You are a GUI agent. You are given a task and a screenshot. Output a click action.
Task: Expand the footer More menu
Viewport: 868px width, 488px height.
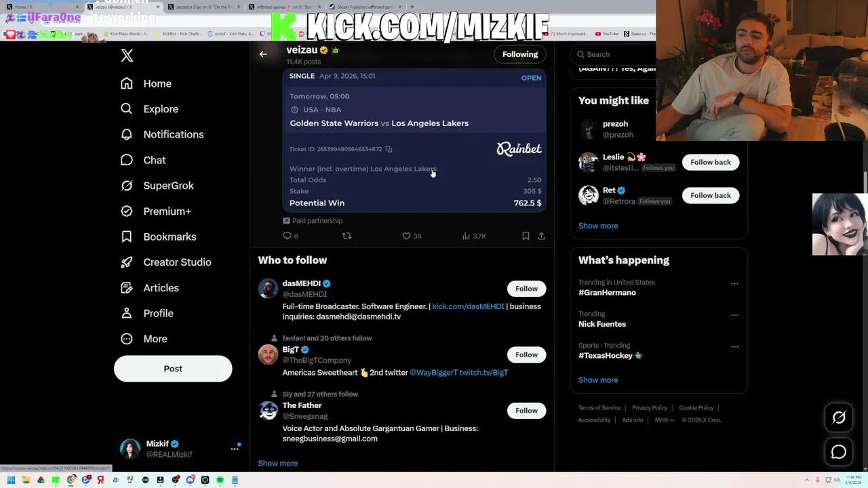click(665, 420)
